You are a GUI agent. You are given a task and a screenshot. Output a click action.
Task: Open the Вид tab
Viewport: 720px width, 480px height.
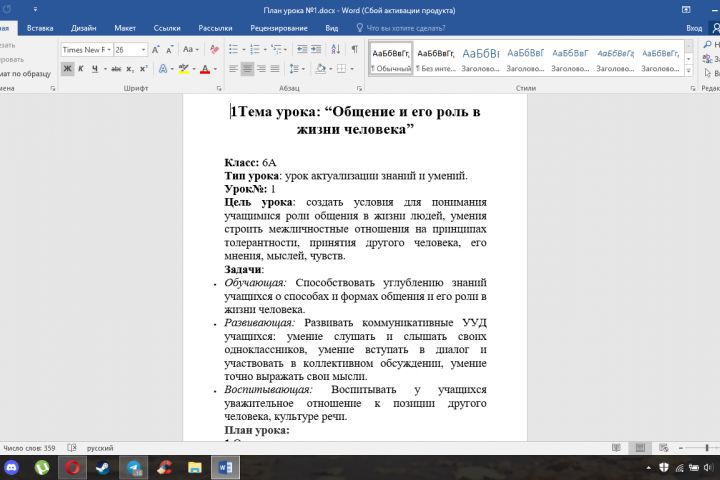tap(332, 28)
